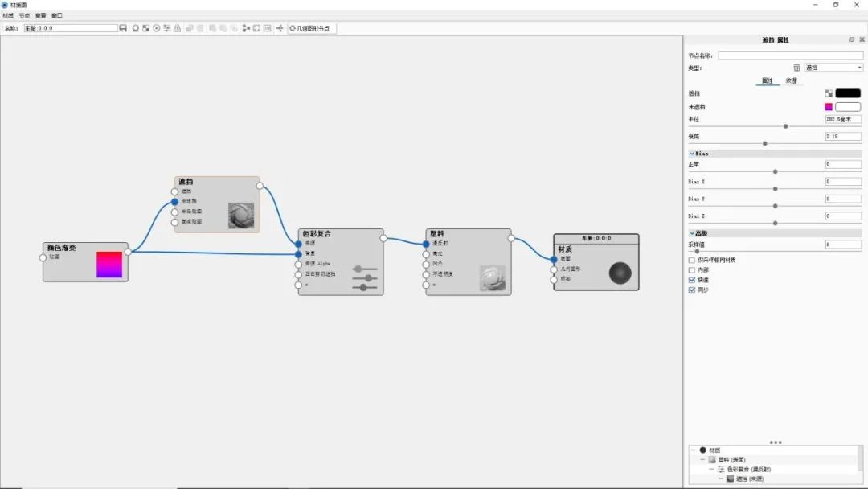Open the 节点 menu
The width and height of the screenshot is (868, 489).
[x=24, y=15]
